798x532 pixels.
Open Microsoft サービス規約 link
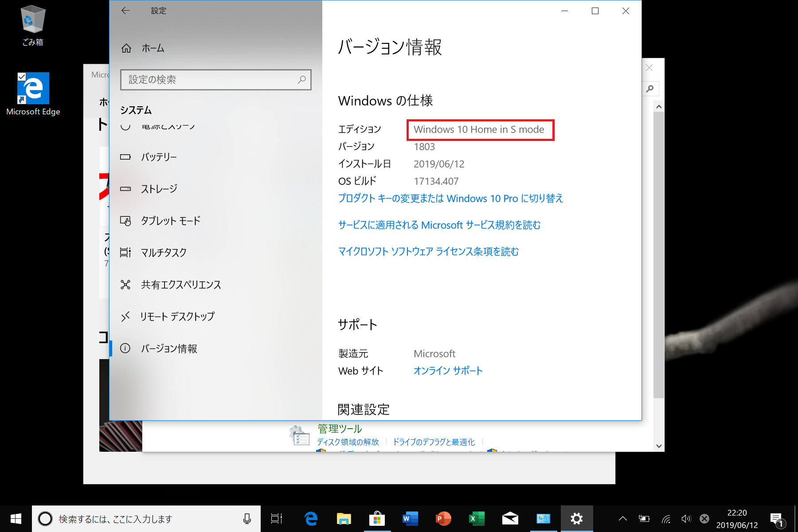[x=439, y=225]
